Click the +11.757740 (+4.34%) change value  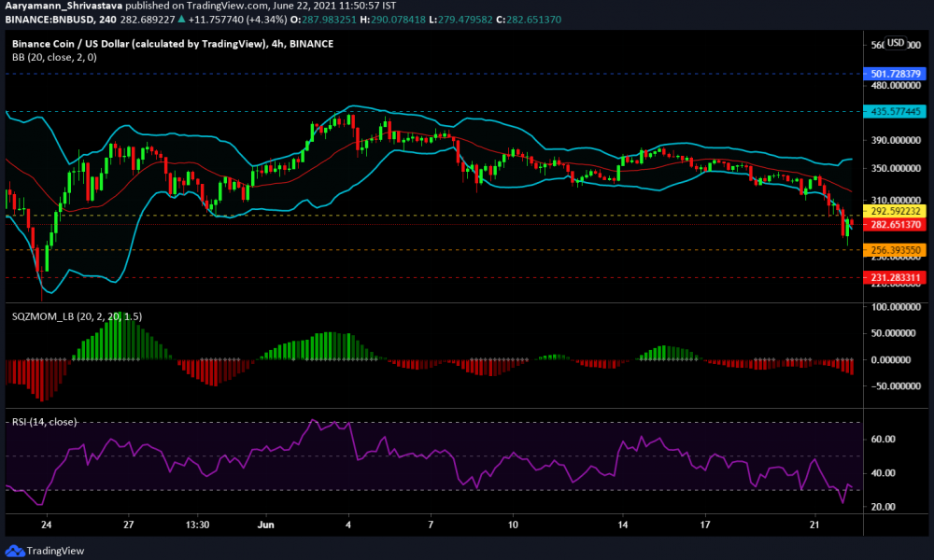237,20
